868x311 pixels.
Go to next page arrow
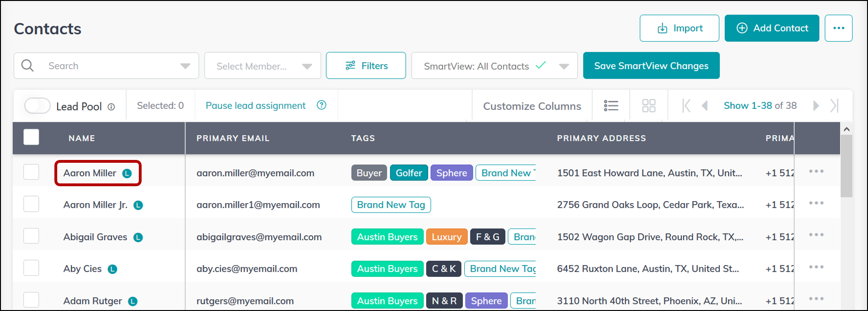click(x=816, y=106)
